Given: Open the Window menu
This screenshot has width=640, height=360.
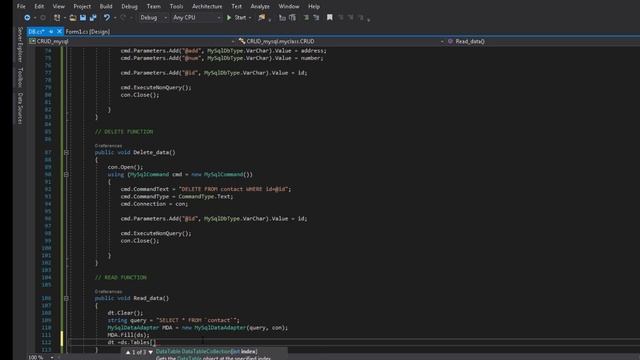Looking at the screenshot, I should 289,7.
